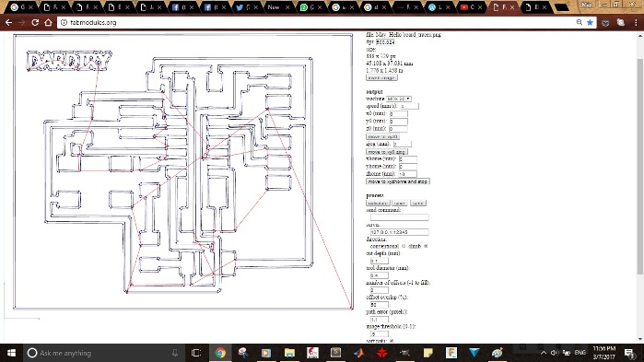Viewport: 644px width, 362px height.
Task: Open Chrome from the taskbar
Action: click(220, 353)
